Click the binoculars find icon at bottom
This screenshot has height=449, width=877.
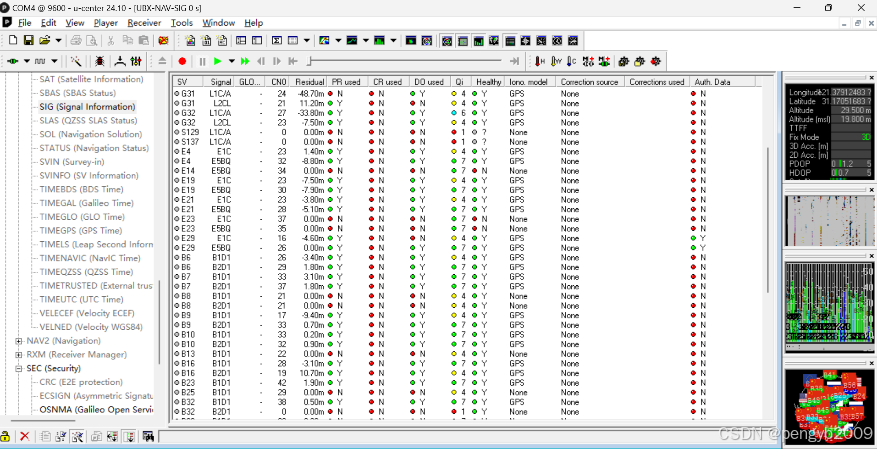pyautogui.click(x=148, y=436)
